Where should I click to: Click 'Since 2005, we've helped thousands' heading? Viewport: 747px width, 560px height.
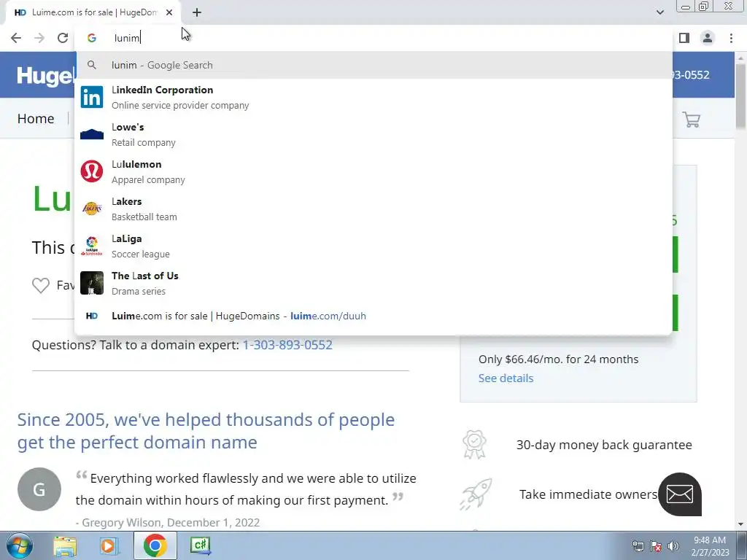pos(206,431)
